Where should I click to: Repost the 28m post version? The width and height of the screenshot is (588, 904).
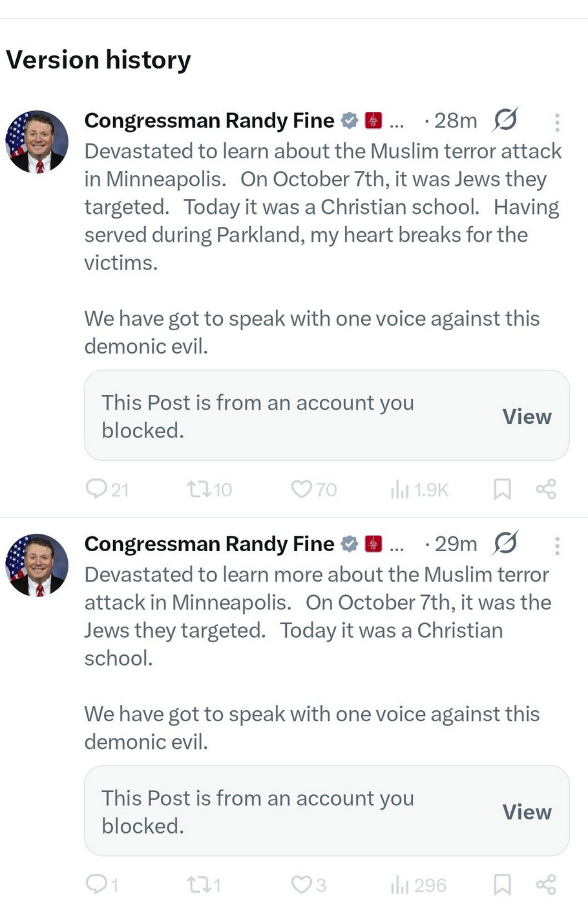[199, 489]
